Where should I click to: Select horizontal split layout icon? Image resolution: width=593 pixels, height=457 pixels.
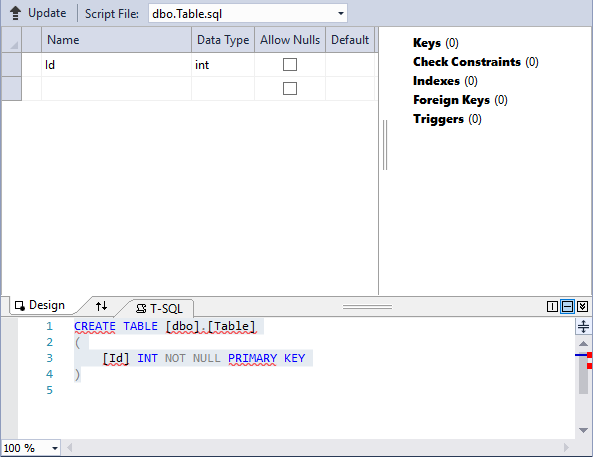click(x=567, y=306)
